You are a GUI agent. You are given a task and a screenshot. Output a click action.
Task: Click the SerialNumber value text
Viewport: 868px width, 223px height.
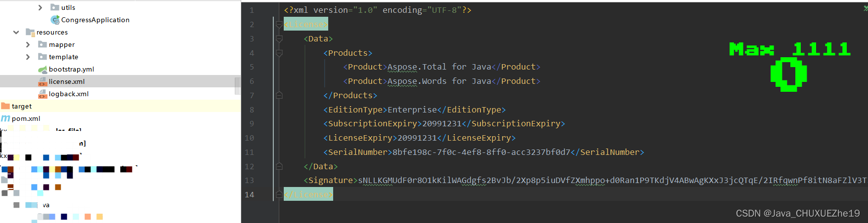481,152
